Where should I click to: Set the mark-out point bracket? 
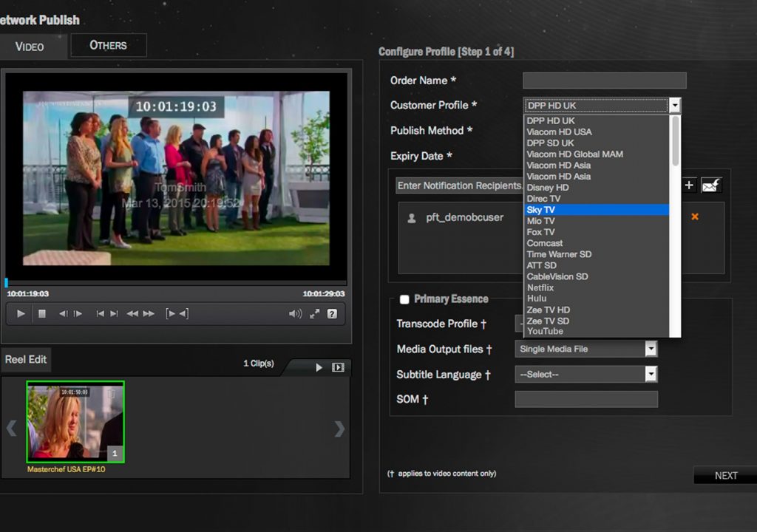(x=184, y=314)
